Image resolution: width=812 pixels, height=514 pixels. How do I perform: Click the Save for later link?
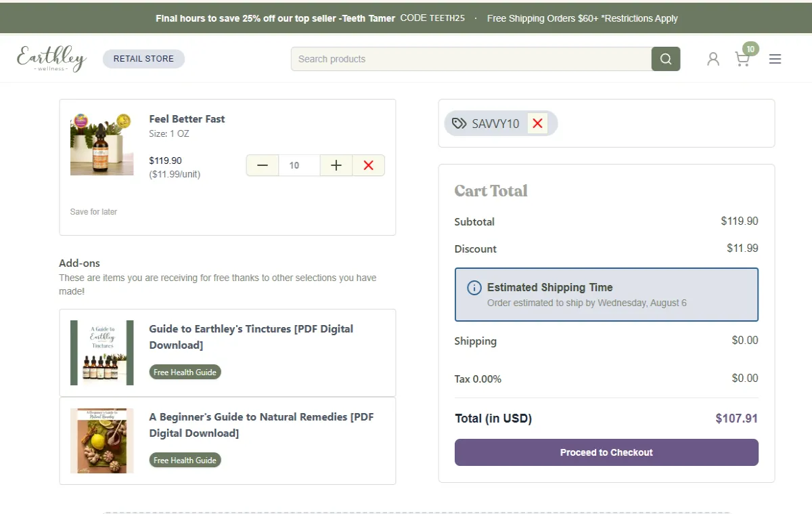(x=93, y=211)
